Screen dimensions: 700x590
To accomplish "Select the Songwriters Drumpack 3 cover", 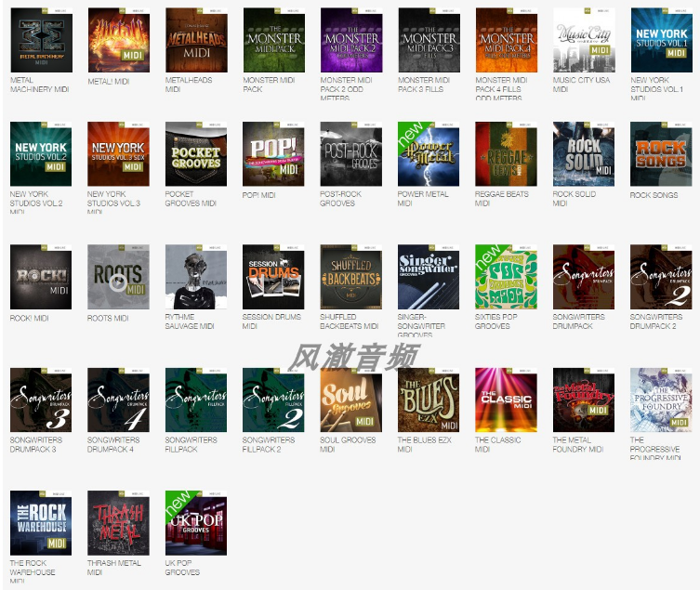I will coord(41,400).
